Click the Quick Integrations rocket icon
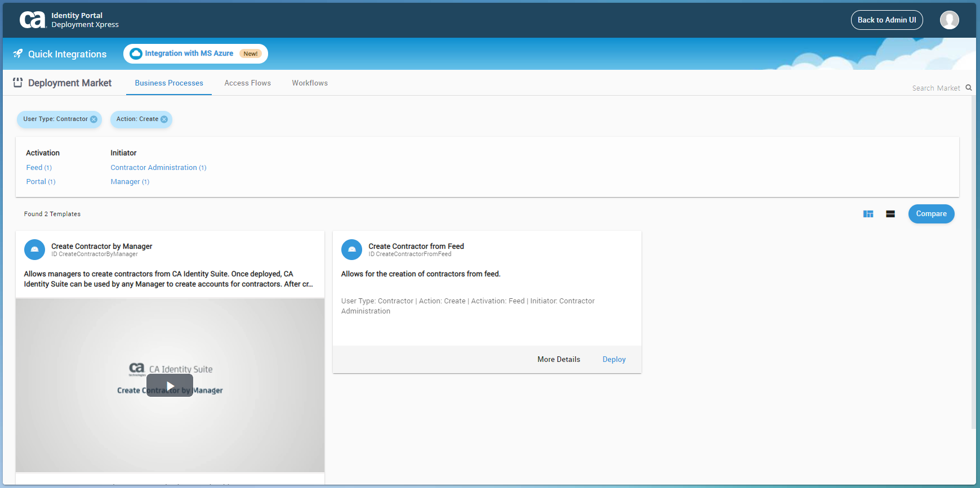The height and width of the screenshot is (488, 980). 18,53
